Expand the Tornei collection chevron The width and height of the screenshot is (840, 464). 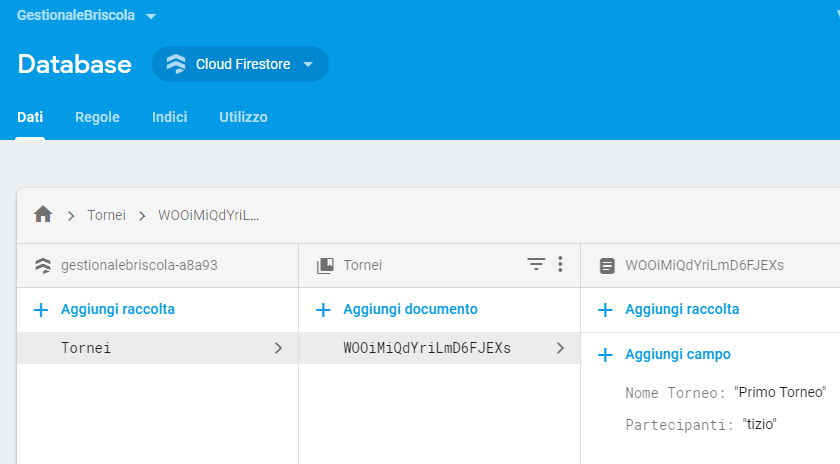point(278,348)
